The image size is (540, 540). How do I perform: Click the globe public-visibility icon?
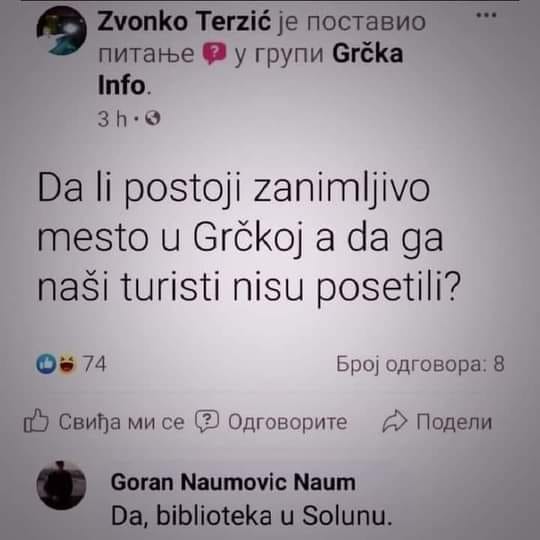coord(153,119)
